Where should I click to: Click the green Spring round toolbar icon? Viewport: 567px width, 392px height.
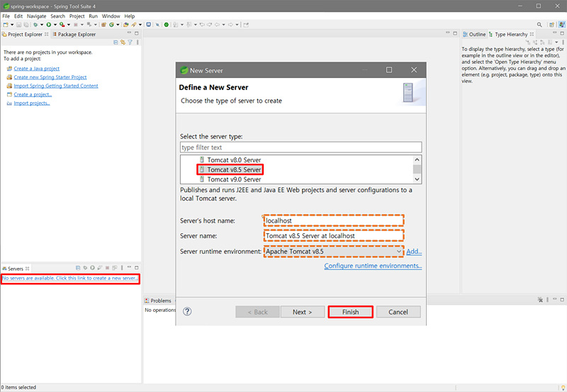pyautogui.click(x=167, y=25)
